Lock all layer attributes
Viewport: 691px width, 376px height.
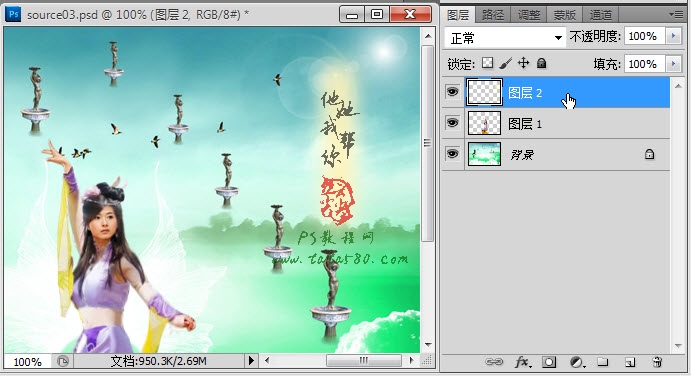542,63
